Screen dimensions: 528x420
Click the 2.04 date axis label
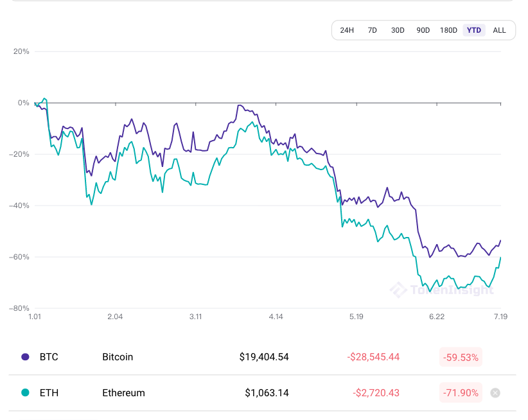[115, 317]
